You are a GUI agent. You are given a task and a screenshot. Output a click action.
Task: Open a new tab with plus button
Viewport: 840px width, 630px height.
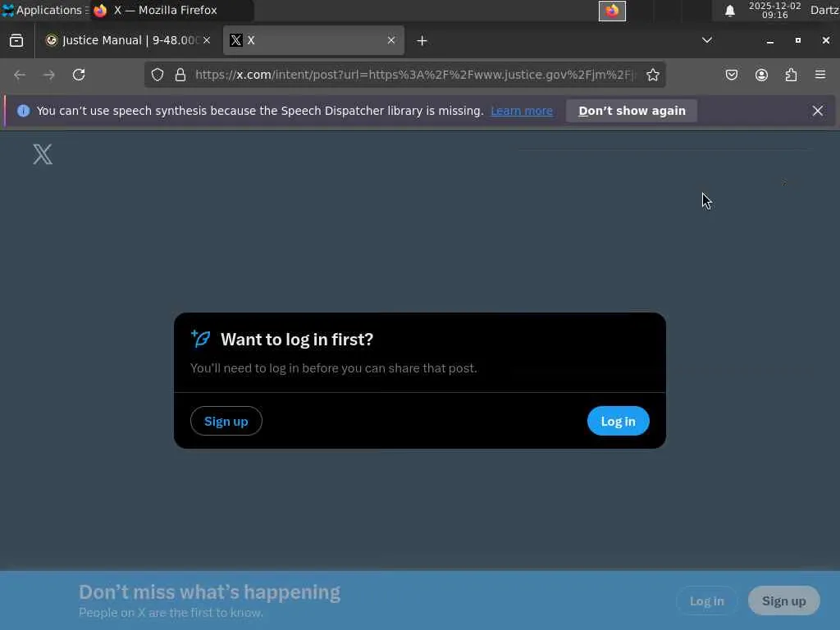coord(422,41)
